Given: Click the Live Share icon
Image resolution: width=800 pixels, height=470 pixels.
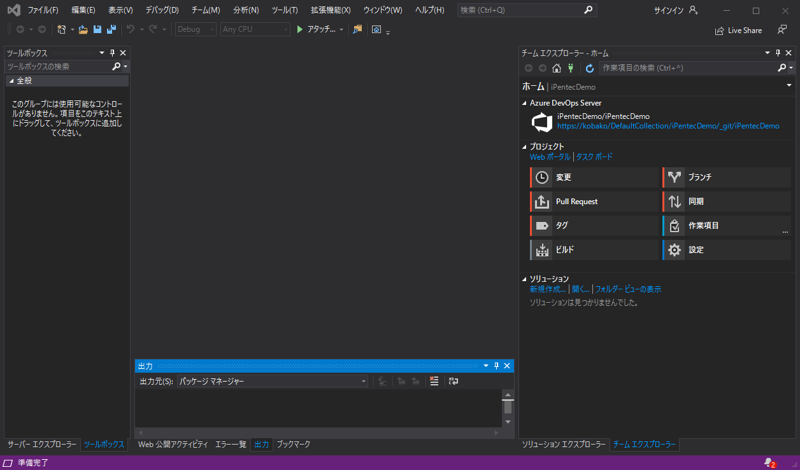Looking at the screenshot, I should [x=719, y=31].
